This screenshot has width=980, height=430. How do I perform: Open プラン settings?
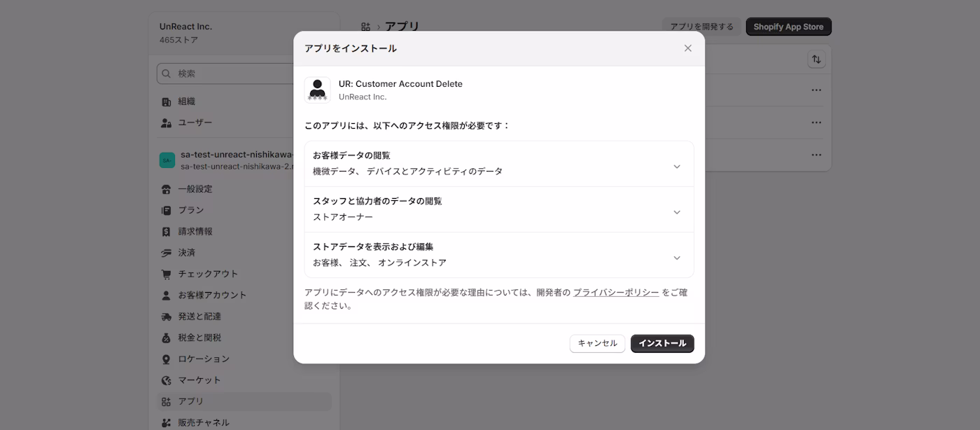[x=244, y=210]
